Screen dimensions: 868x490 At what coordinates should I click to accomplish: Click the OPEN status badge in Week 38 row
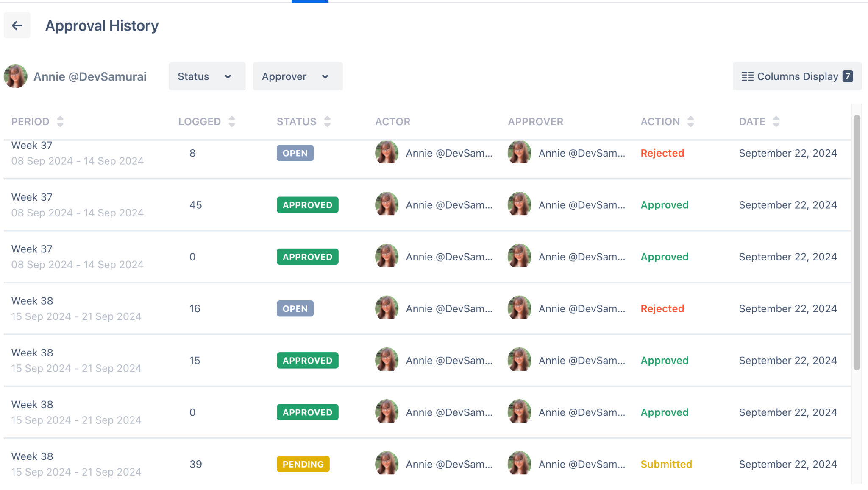[295, 309]
